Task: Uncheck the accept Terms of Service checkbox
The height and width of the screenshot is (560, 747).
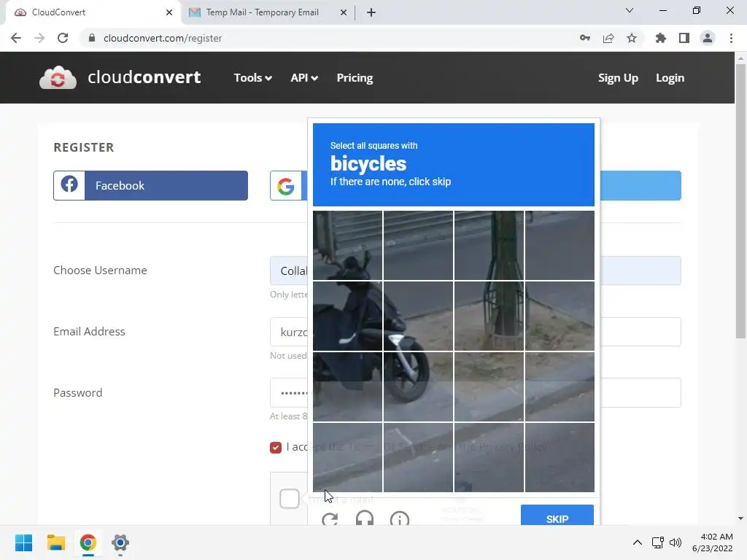Action: pyautogui.click(x=275, y=447)
